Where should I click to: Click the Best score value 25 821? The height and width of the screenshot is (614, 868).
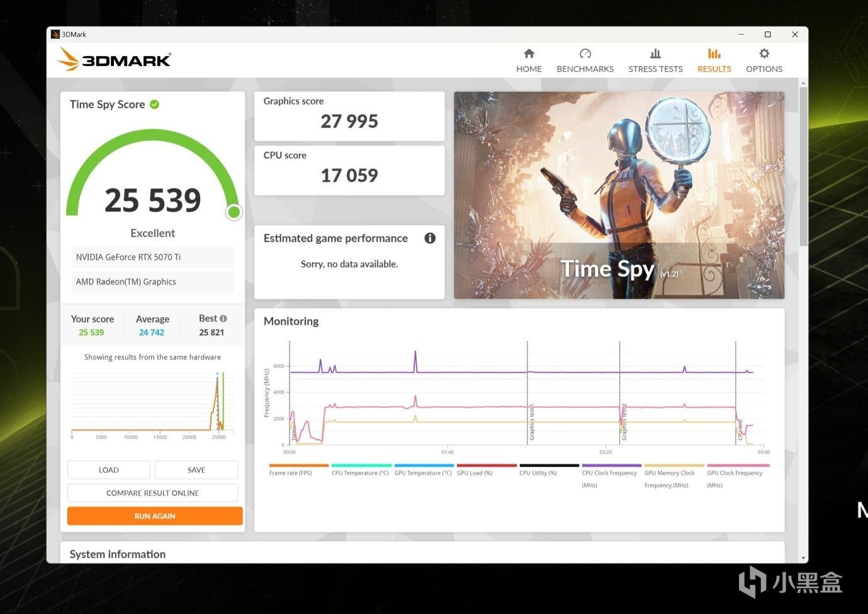tap(211, 332)
